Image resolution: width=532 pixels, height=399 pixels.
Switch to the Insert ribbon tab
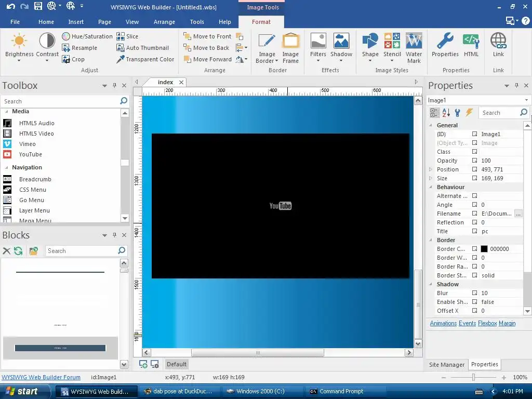point(76,22)
